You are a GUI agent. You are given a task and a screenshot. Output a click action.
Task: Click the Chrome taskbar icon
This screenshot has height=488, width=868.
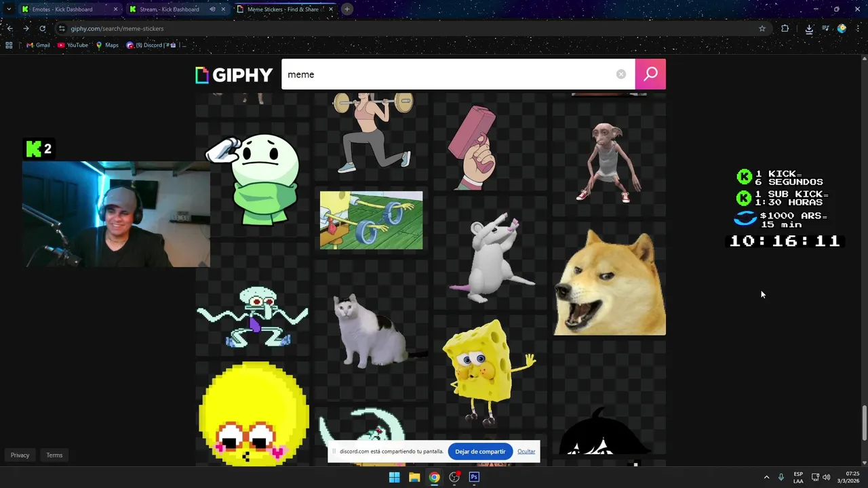tap(434, 477)
